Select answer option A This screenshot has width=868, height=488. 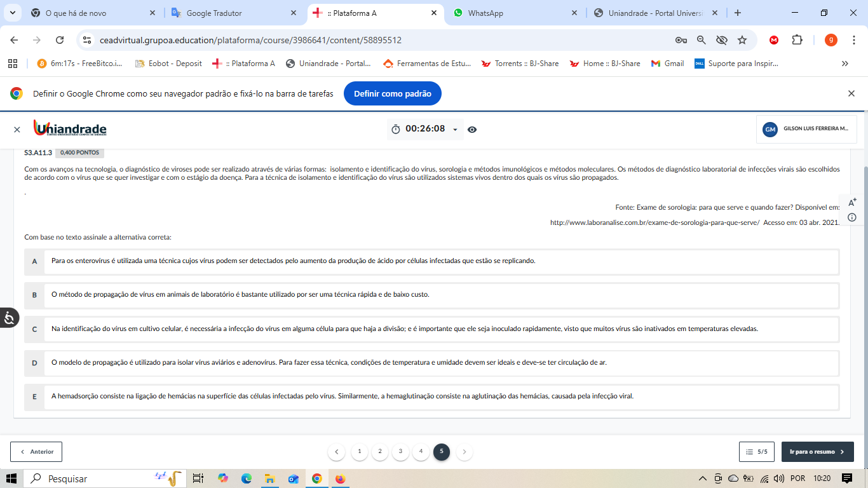(x=34, y=261)
